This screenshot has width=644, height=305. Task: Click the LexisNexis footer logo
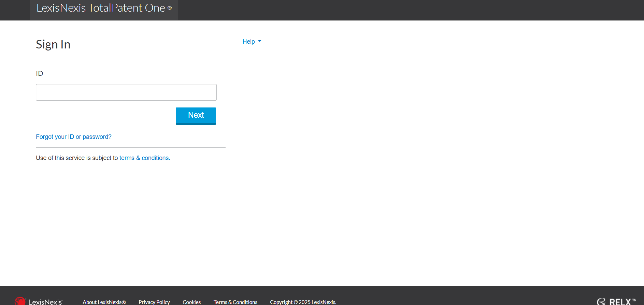tap(39, 301)
